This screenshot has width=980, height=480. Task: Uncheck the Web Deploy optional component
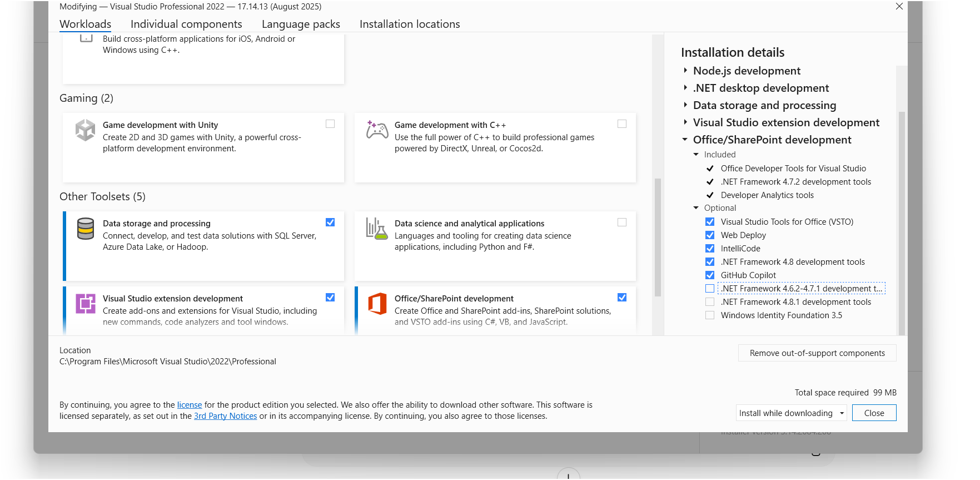(710, 235)
